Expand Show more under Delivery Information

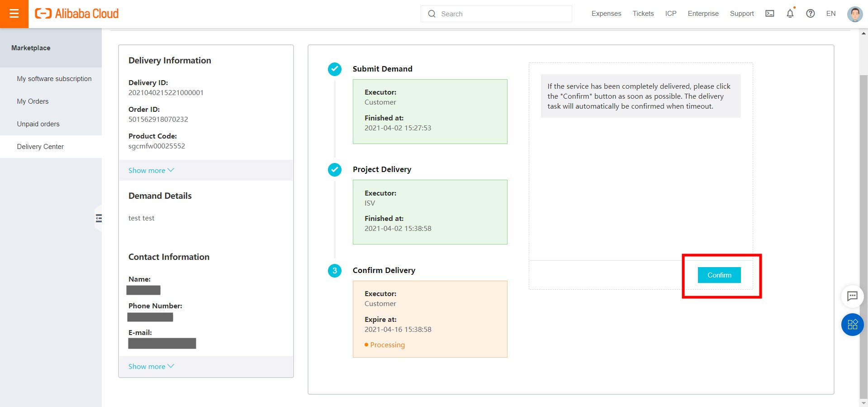(x=151, y=170)
